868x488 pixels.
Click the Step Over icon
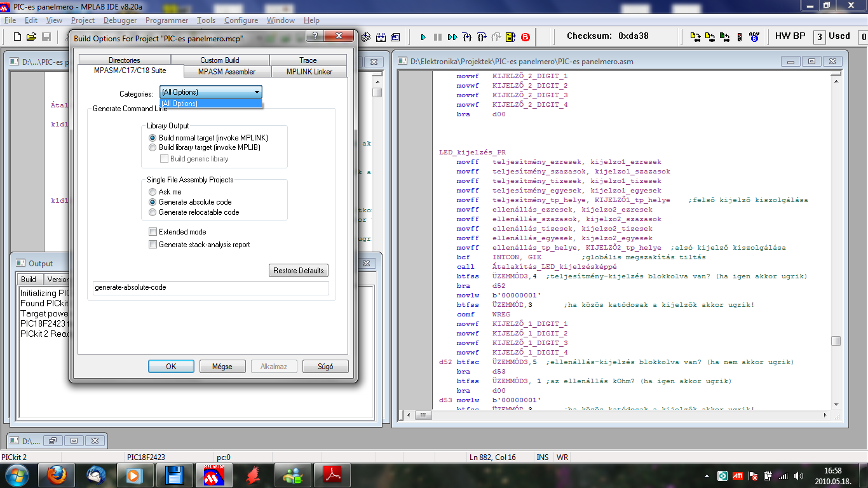click(482, 37)
